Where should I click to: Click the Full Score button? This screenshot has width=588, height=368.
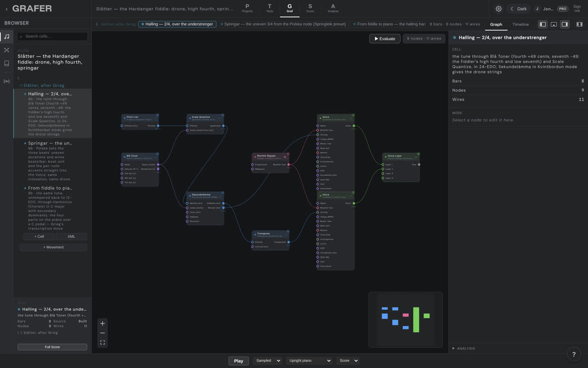coord(52,347)
